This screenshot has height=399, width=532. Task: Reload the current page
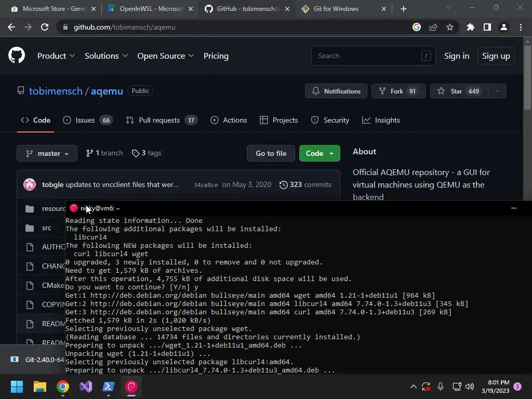(x=45, y=27)
